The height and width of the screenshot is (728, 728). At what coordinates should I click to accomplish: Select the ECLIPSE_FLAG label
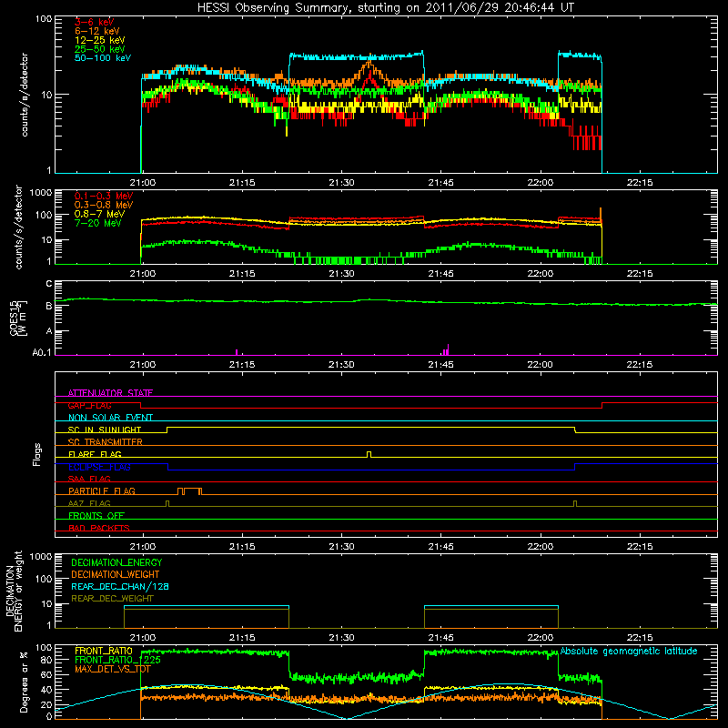pyautogui.click(x=99, y=467)
